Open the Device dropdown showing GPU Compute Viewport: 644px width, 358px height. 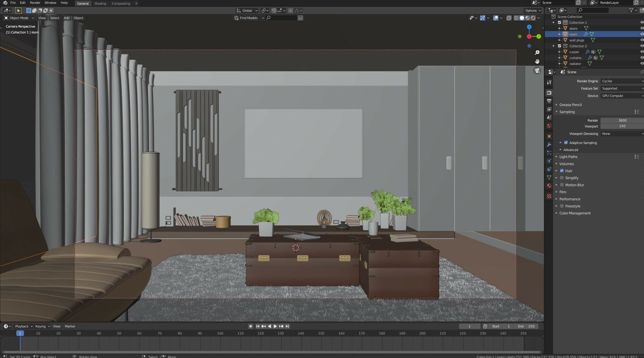coord(622,96)
